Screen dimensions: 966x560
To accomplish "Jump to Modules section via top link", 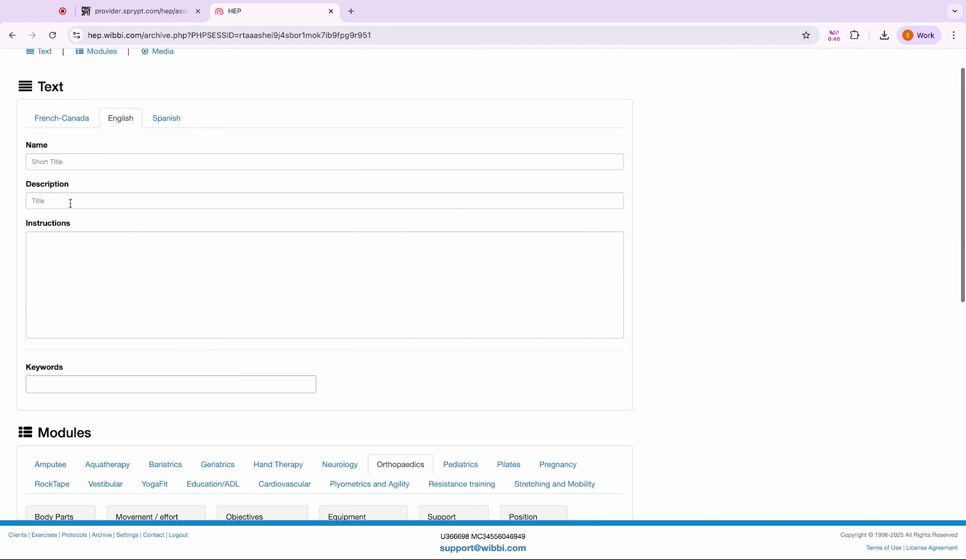I will [x=96, y=51].
